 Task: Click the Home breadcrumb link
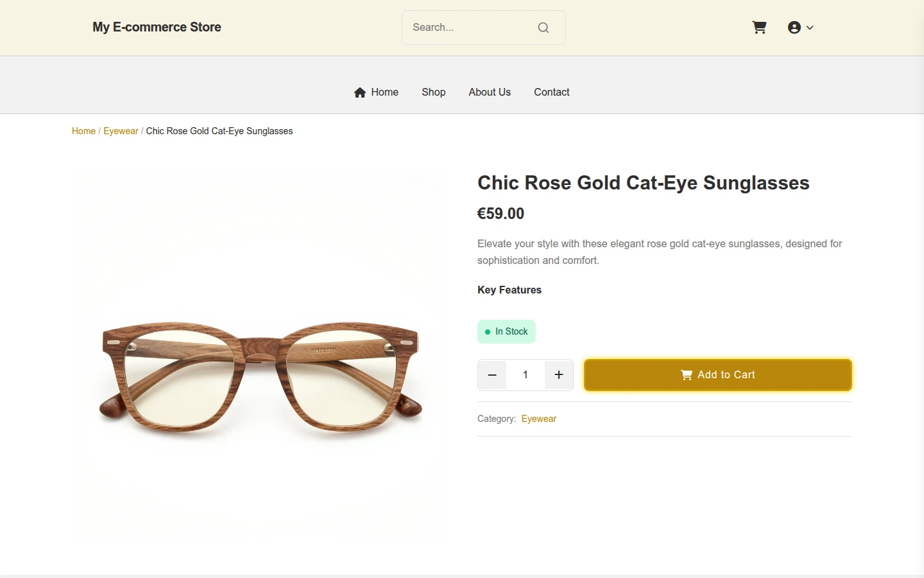[83, 131]
